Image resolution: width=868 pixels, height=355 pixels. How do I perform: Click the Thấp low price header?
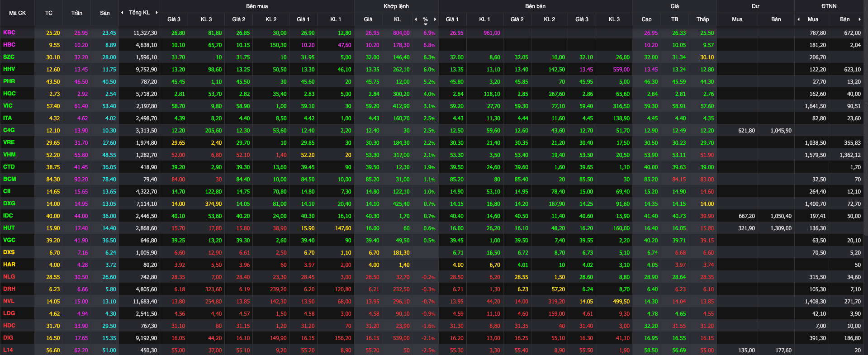(702, 19)
